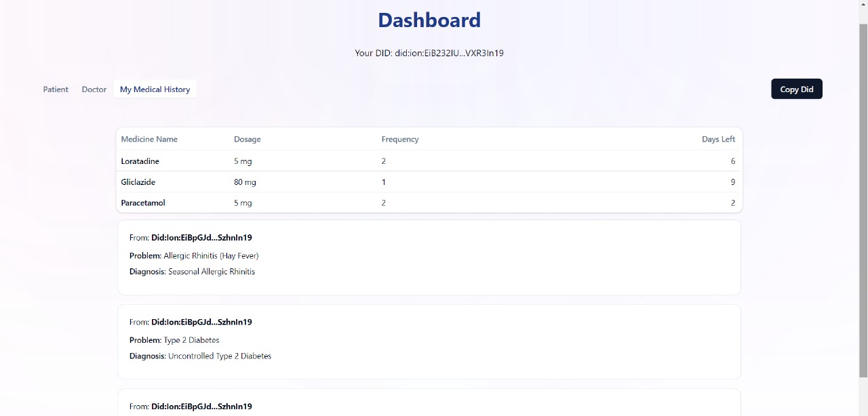Image resolution: width=868 pixels, height=416 pixels.
Task: Click the sender DID in the first record
Action: click(x=201, y=237)
